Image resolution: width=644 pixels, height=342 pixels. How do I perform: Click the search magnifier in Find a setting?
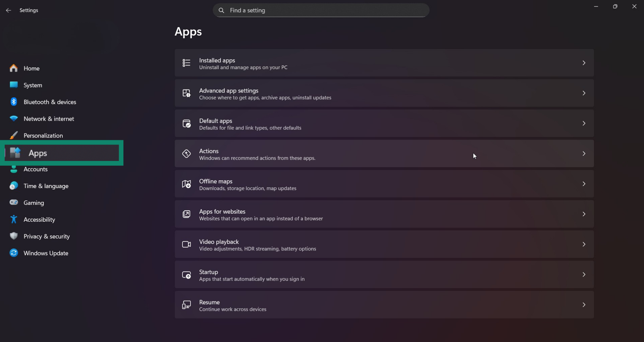click(x=221, y=10)
